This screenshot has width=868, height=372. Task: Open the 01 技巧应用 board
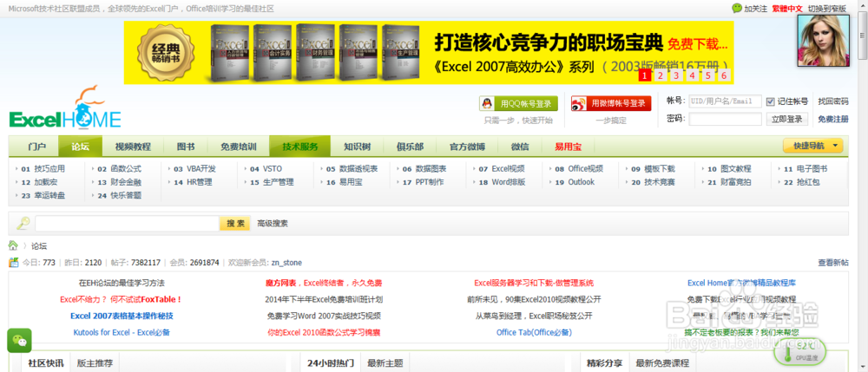pos(43,168)
